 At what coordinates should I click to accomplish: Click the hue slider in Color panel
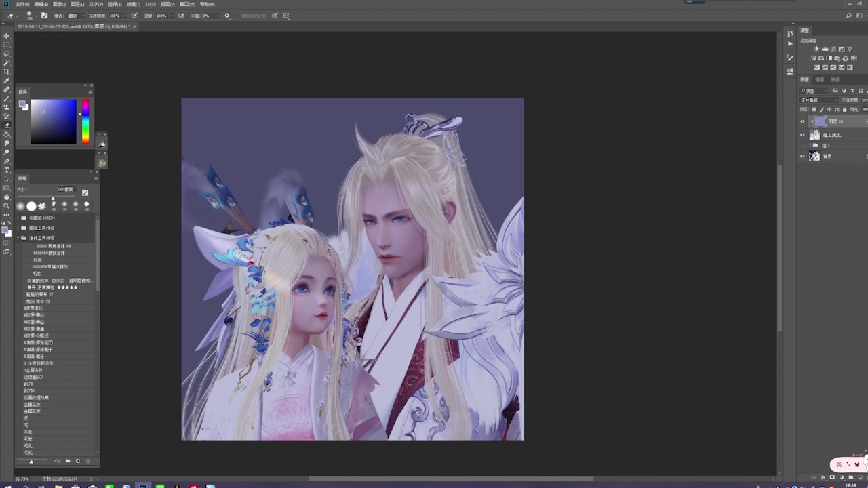pos(85,121)
